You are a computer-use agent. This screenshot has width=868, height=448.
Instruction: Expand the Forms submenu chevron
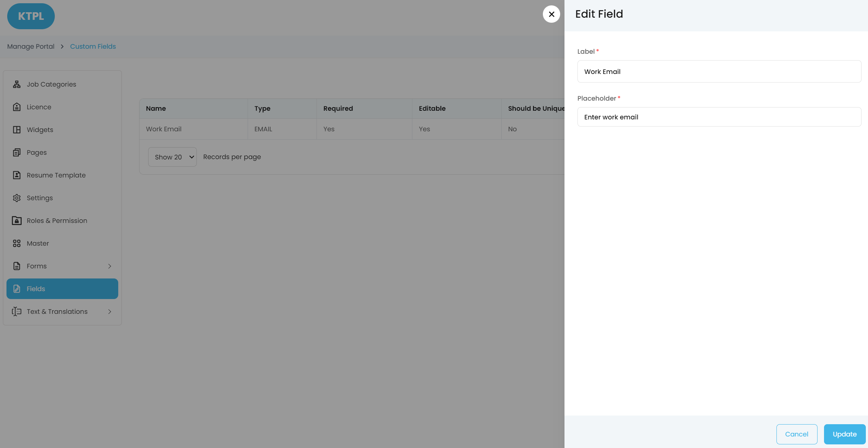tap(110, 266)
